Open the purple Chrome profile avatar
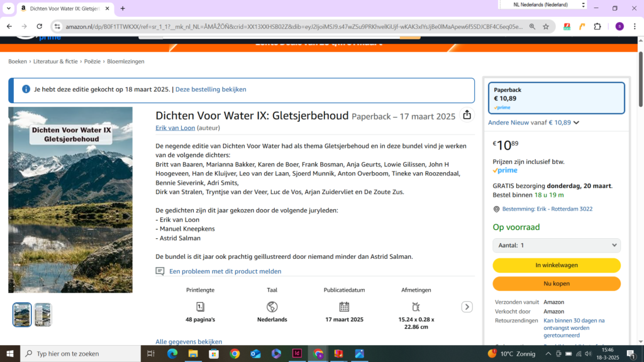644x362 pixels. tap(619, 26)
